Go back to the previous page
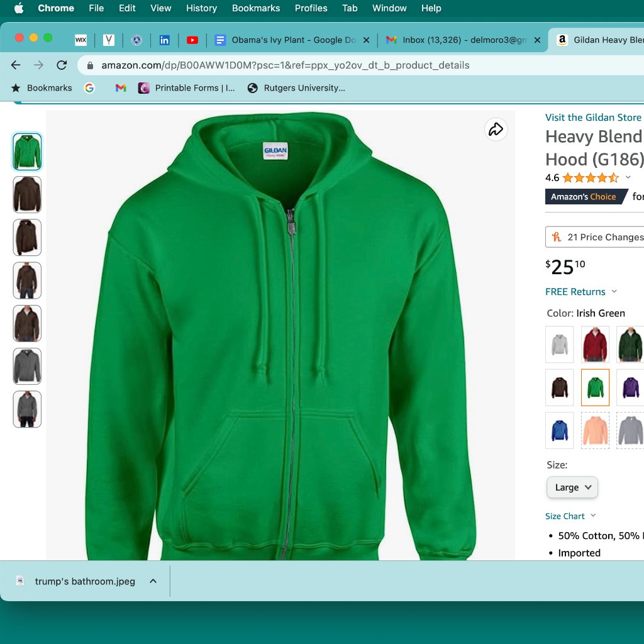The width and height of the screenshot is (644, 644). pyautogui.click(x=16, y=65)
